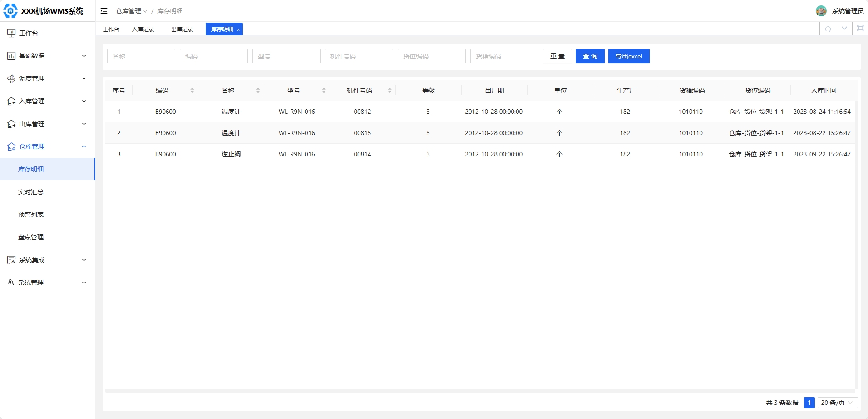Viewport: 868px width, 419px height.
Task: Sort table by 型号 column
Action: 324,90
